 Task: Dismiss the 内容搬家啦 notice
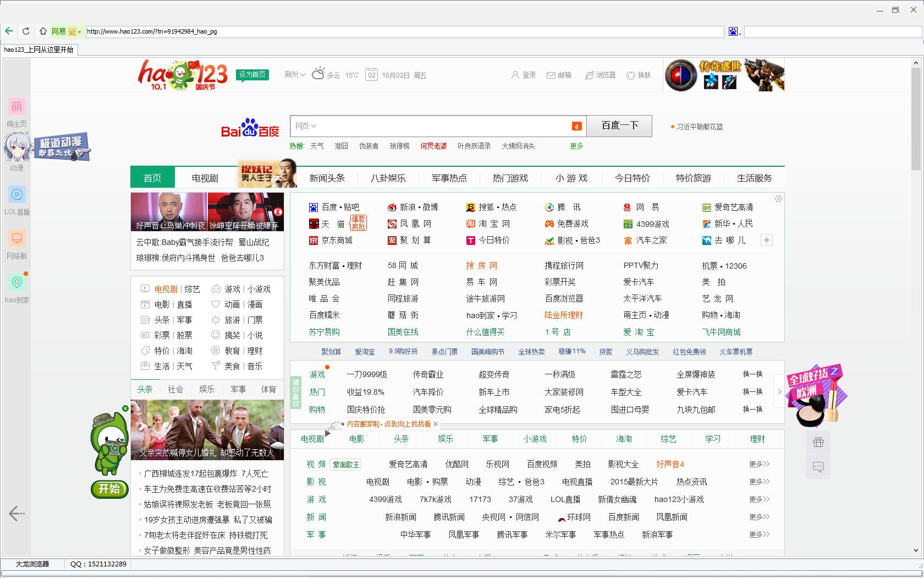pos(436,424)
